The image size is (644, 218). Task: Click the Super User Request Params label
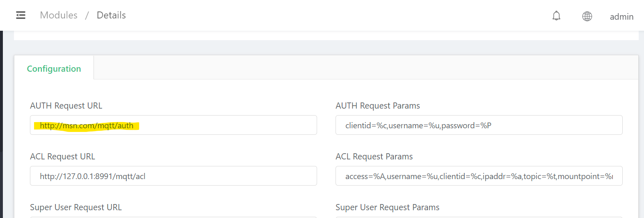388,207
